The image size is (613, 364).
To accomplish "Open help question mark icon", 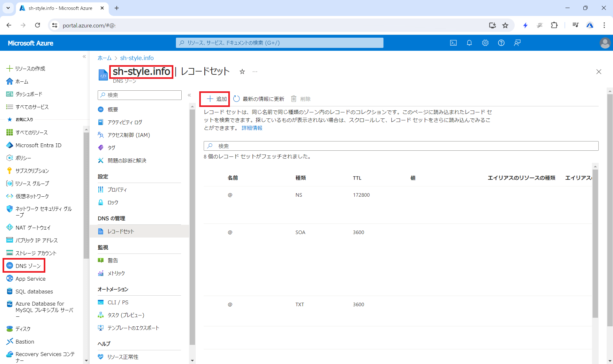I will [501, 43].
